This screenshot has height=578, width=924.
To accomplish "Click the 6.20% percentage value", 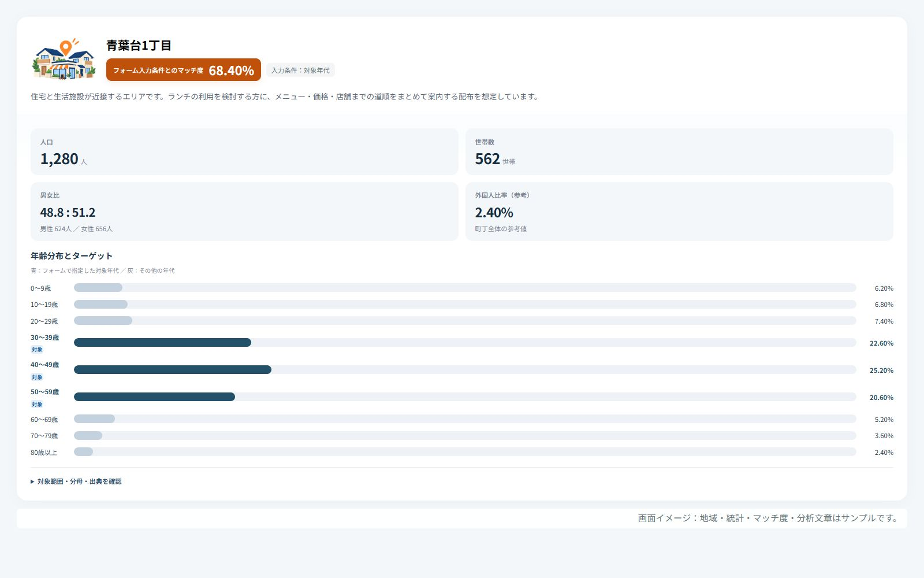I will (884, 288).
